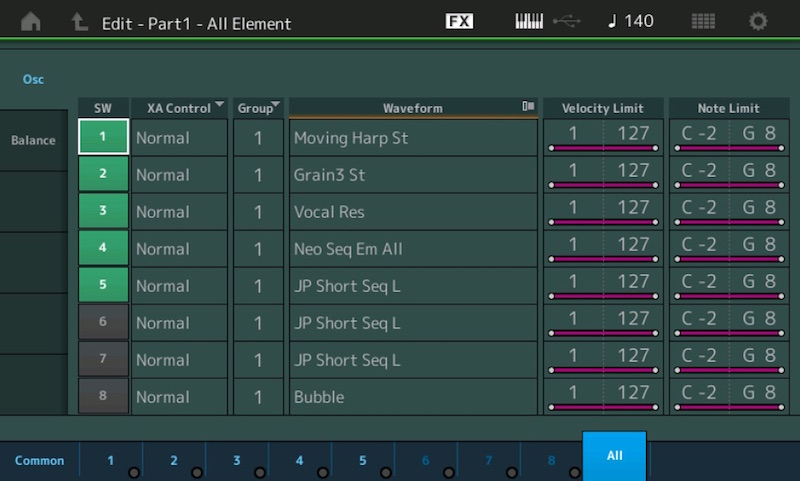Viewport: 800px width, 481px height.
Task: Select the Bubble waveform field
Action: 413,396
